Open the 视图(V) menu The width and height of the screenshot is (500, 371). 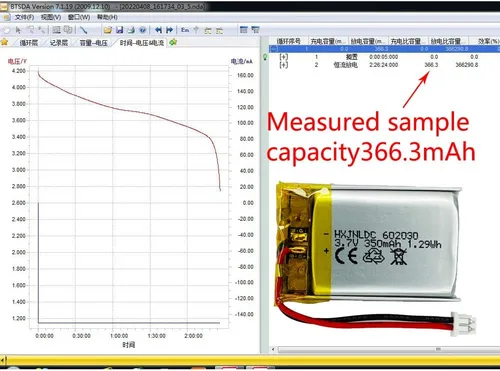point(51,17)
